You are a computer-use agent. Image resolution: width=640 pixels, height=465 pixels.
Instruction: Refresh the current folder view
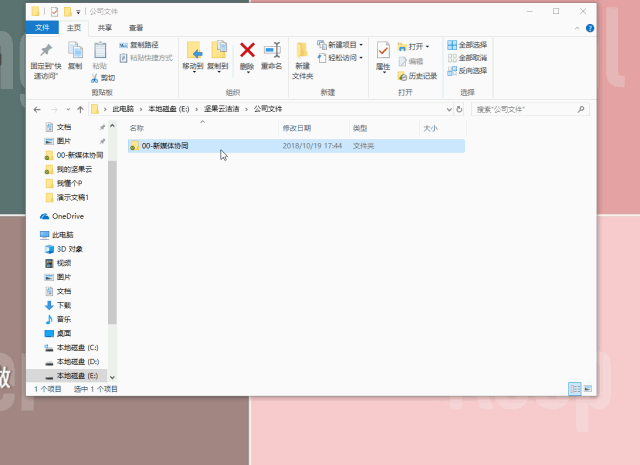(x=459, y=109)
